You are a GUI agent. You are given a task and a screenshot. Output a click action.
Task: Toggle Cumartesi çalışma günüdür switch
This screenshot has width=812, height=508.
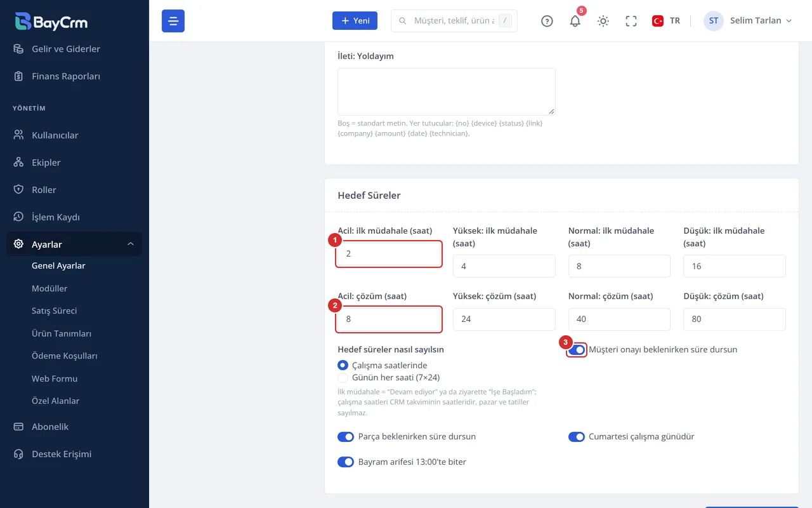click(577, 437)
